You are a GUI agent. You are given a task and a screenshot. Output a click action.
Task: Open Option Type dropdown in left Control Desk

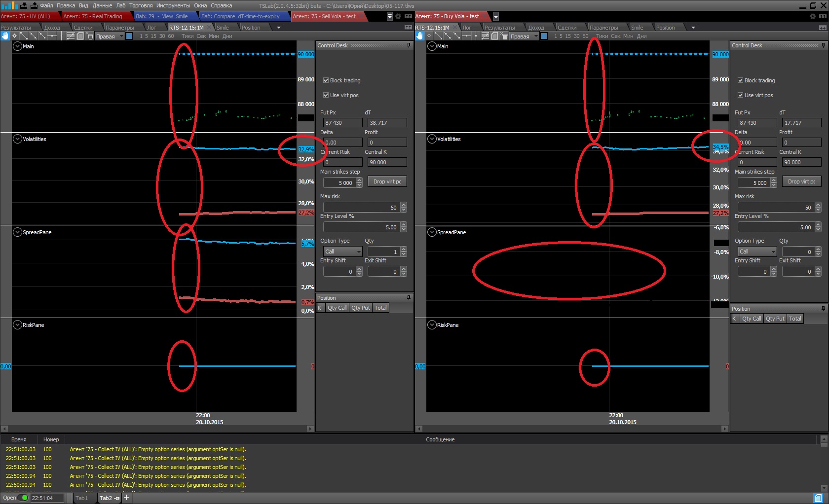(343, 252)
